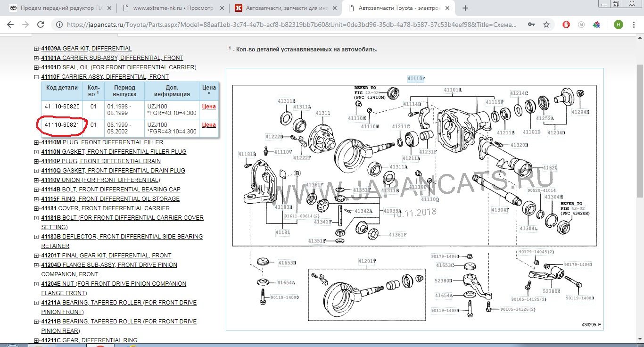This screenshot has height=347, width=644.
Task: Open the colorful stars extension icon
Action: (596, 25)
